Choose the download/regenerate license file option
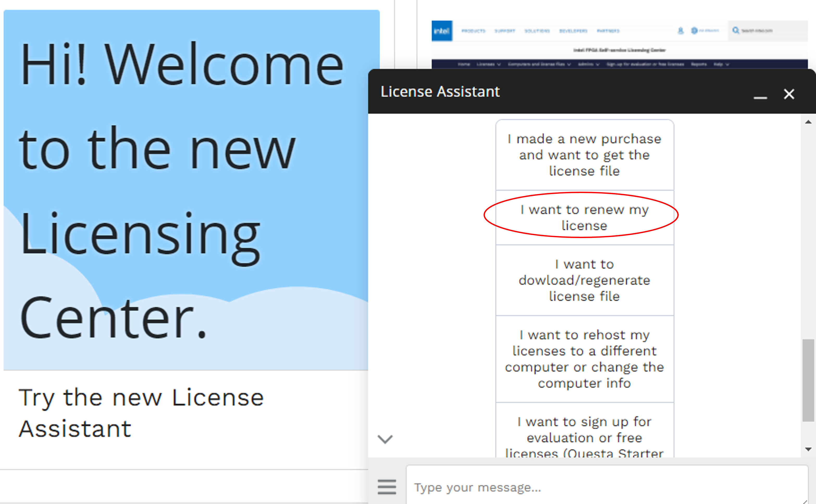 (584, 280)
